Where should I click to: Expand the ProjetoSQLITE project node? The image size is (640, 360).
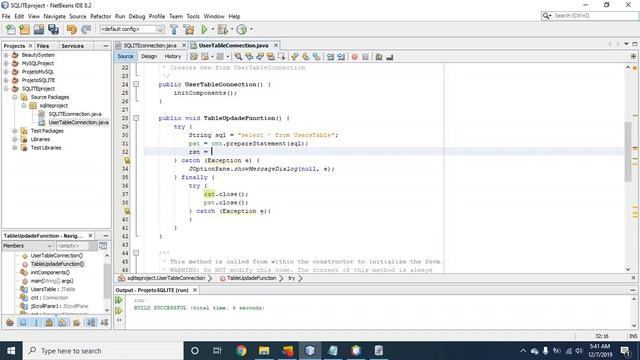(x=6, y=80)
